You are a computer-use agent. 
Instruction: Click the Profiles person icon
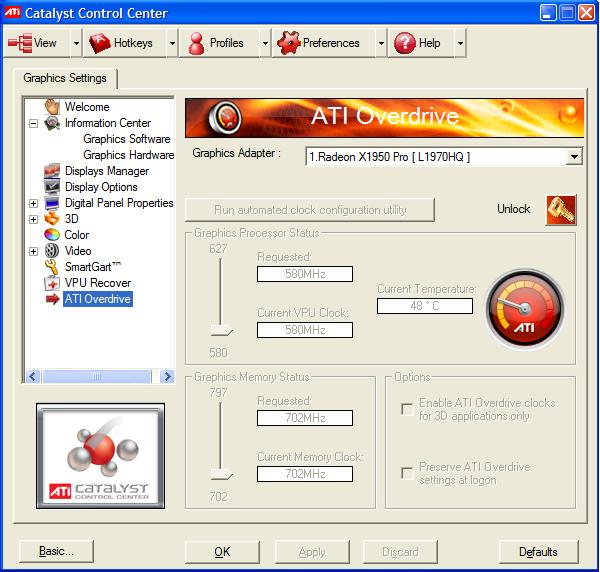(196, 43)
